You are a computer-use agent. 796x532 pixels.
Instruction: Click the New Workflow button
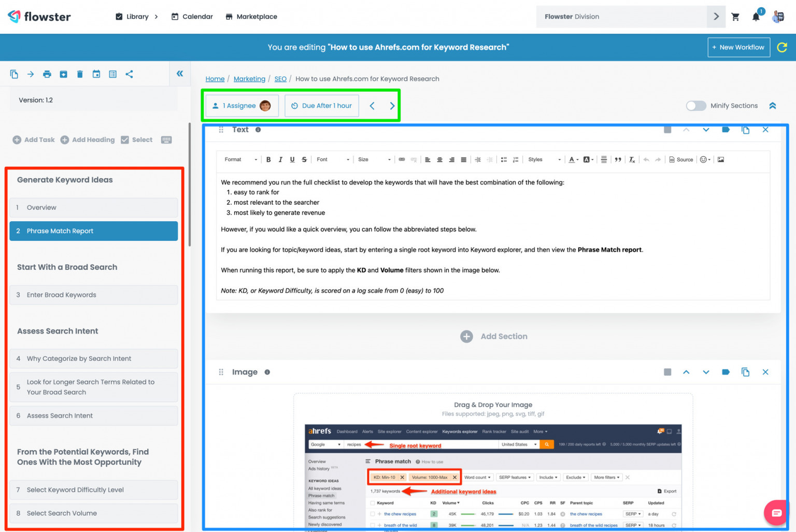coord(738,47)
